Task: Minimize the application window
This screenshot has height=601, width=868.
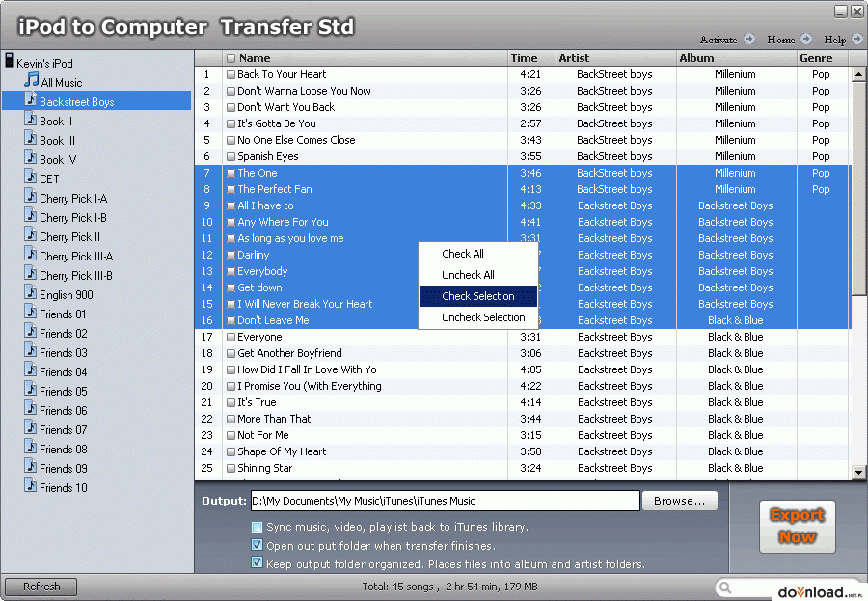Action: 841,11
